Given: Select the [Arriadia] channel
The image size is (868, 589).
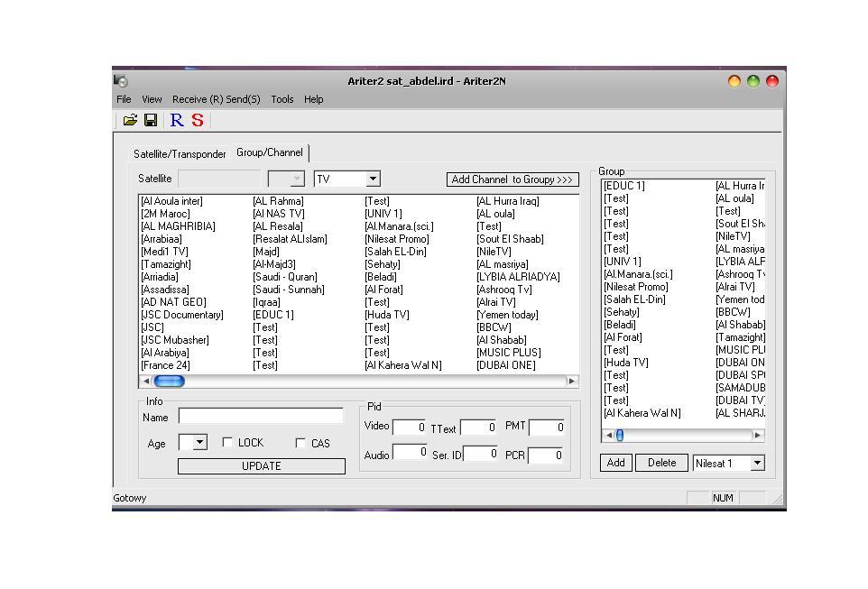Looking at the screenshot, I should click(x=160, y=277).
